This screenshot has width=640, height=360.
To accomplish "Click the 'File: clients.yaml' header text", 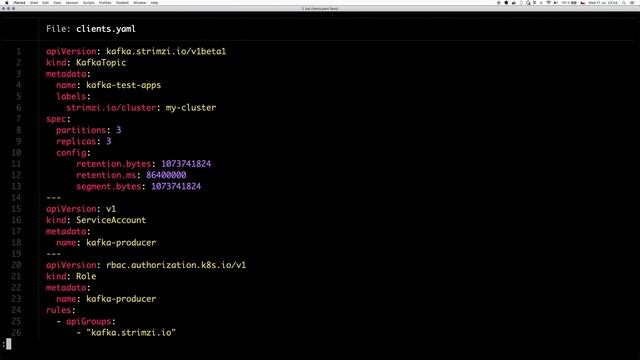I will click(91, 29).
